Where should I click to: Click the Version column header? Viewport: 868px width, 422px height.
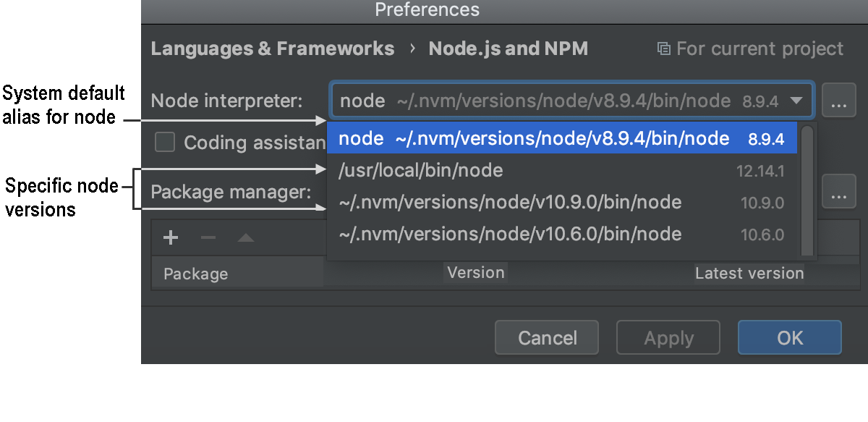click(475, 272)
